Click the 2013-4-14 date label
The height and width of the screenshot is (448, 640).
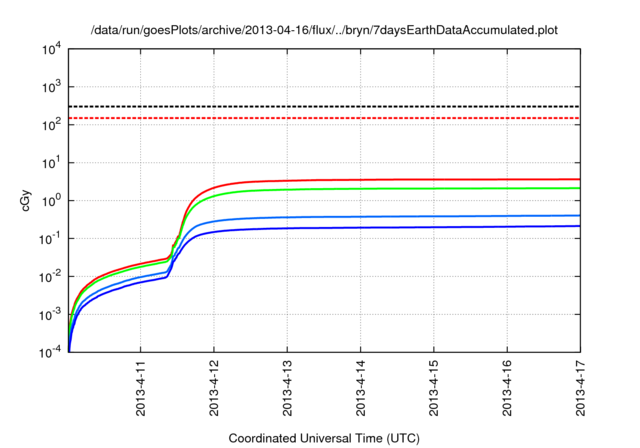pyautogui.click(x=361, y=388)
